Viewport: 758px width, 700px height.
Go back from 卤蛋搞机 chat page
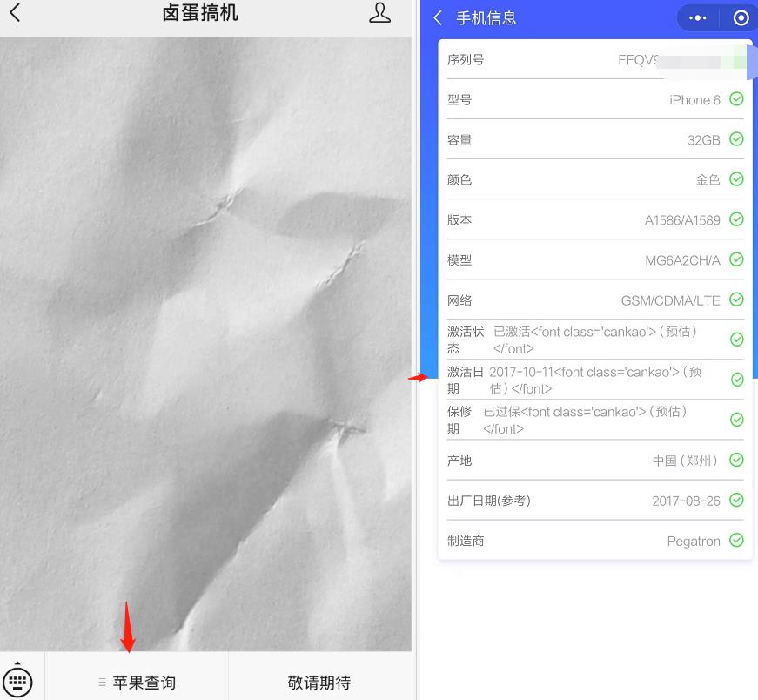pos(15,12)
